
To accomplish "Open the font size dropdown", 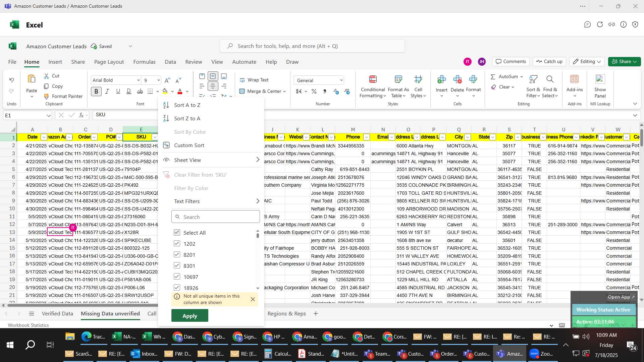I will tap(158, 80).
